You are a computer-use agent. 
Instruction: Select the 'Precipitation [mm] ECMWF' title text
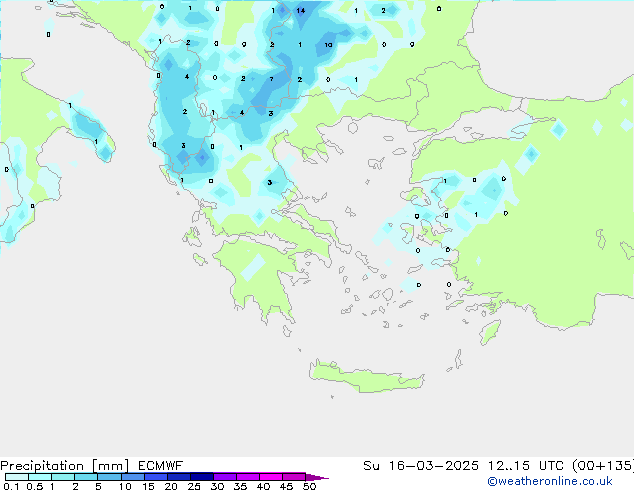(92, 466)
